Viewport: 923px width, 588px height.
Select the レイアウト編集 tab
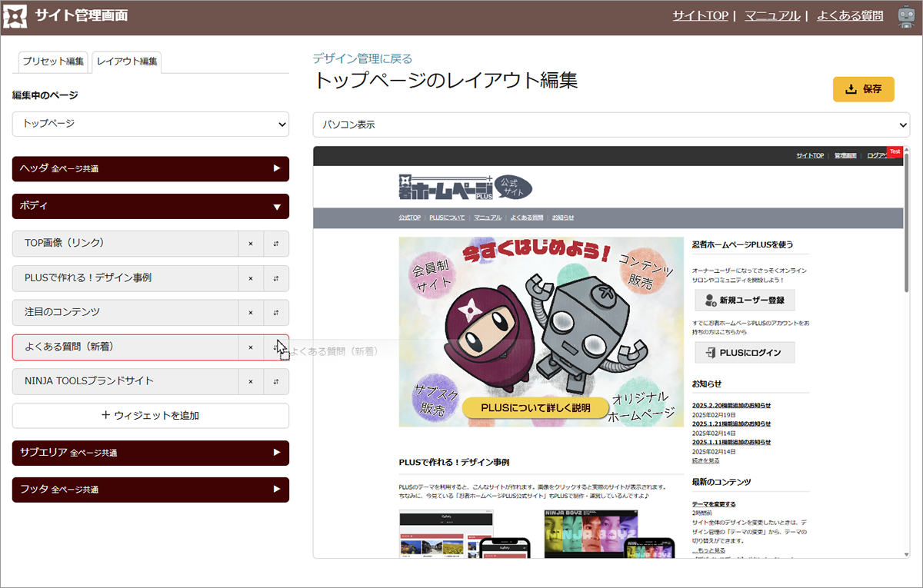tap(127, 61)
